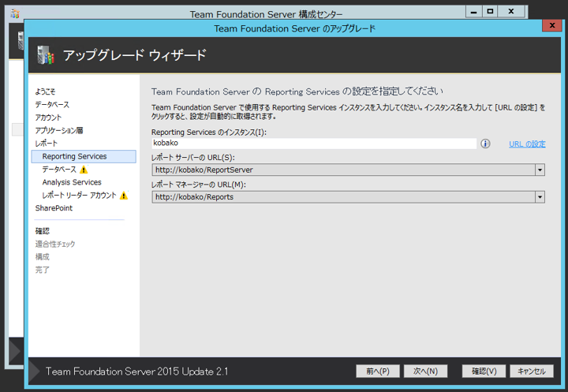Close the 構成センター background window

point(510,12)
